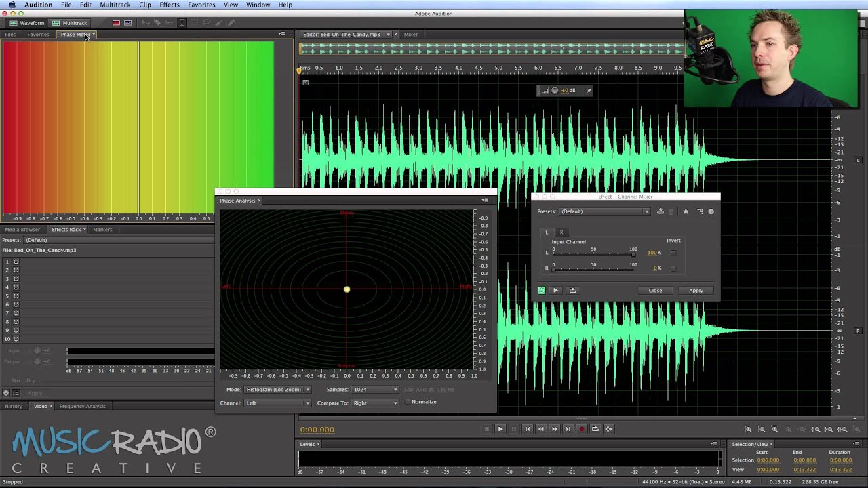Open Channel Left dropdown
Viewport: 868px width, 488px height.
click(x=277, y=403)
